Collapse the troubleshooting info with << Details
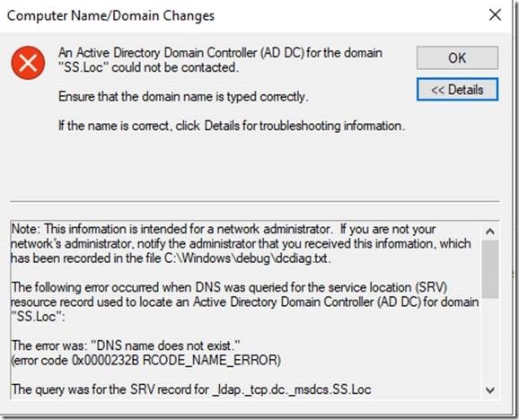Screen dimensions: 519x420 point(457,90)
